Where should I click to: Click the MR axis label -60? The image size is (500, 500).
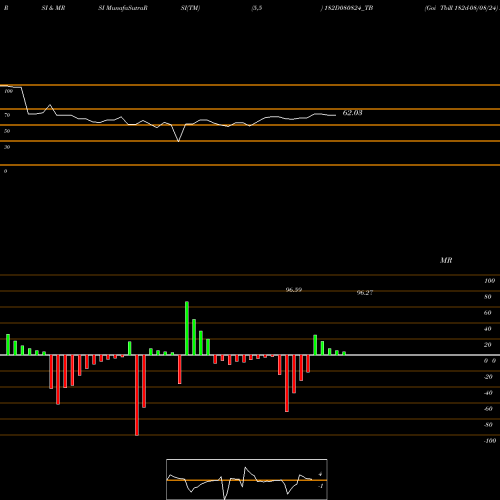[x=488, y=409]
